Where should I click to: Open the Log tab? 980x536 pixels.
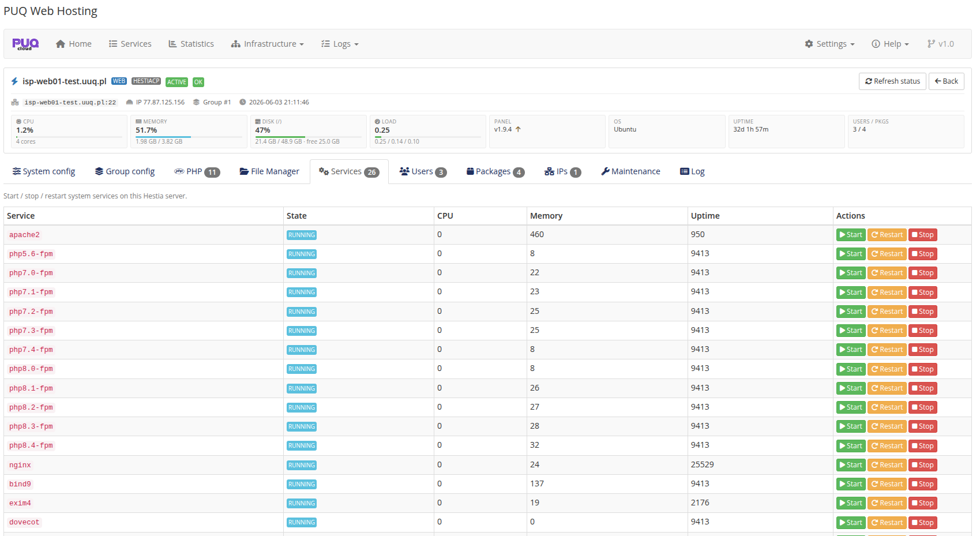click(692, 171)
